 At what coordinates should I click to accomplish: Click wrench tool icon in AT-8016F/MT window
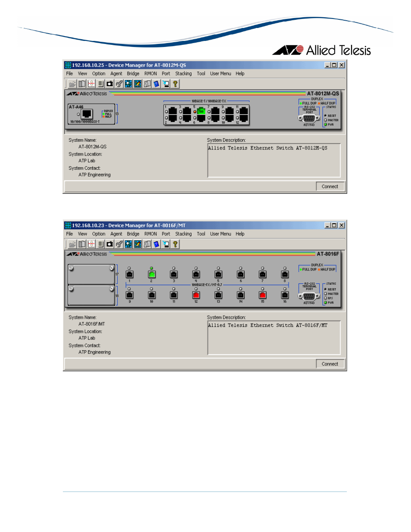coord(119,244)
